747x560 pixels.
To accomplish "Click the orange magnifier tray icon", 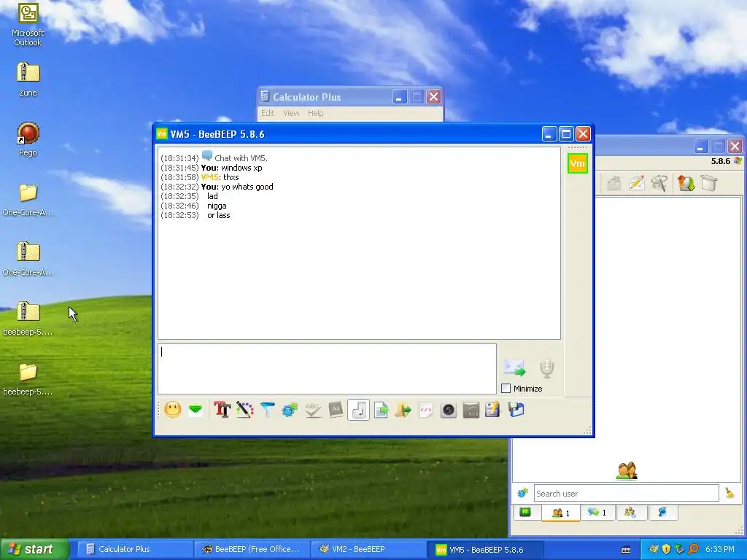I will pos(693,549).
